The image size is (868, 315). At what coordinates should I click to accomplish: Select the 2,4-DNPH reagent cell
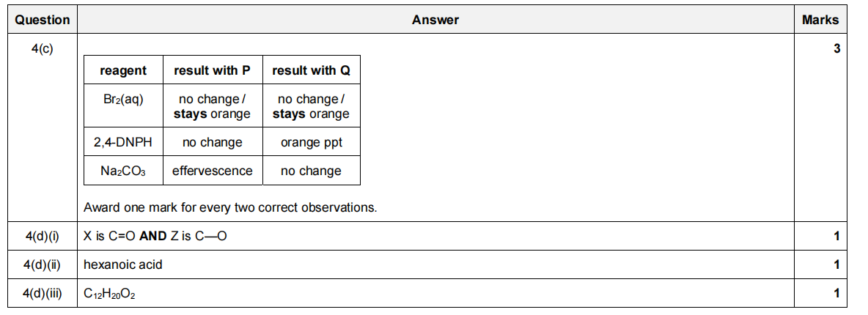tap(123, 142)
